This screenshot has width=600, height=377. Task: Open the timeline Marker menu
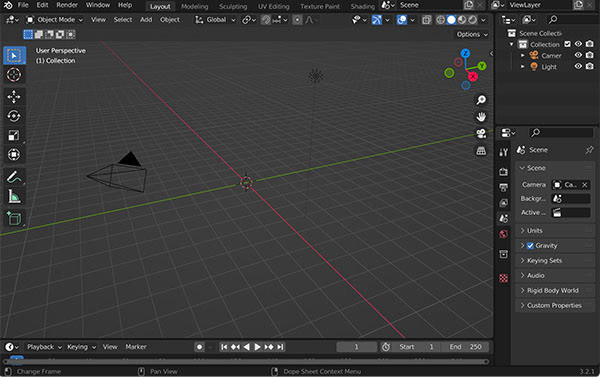pos(136,347)
